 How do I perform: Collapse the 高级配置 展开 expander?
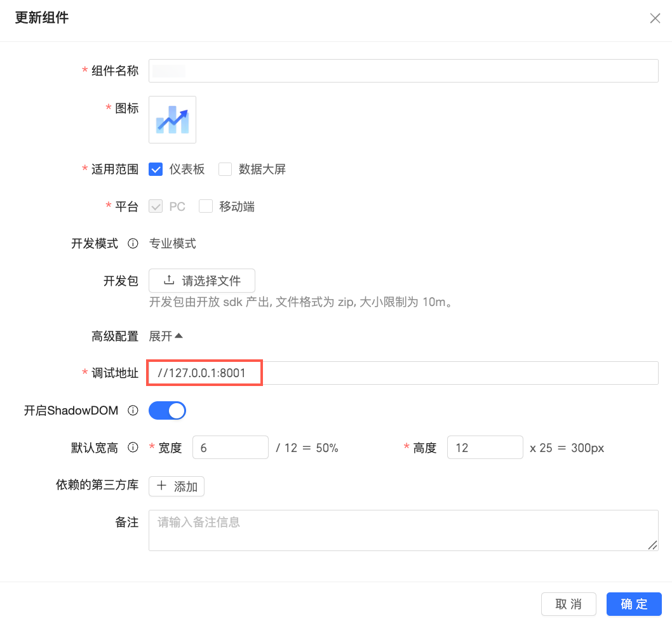pos(166,336)
